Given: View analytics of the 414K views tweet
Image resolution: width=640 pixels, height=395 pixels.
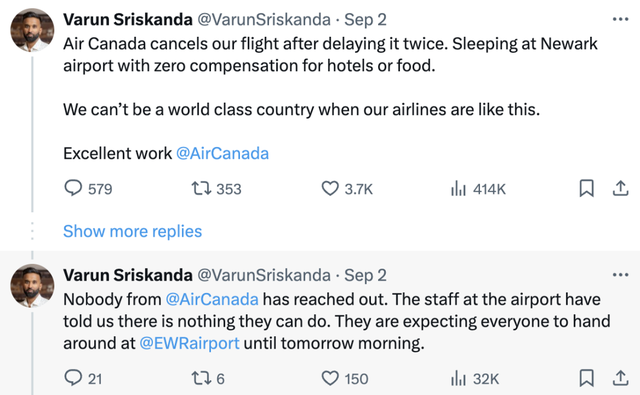Looking at the screenshot, I should tap(478, 189).
